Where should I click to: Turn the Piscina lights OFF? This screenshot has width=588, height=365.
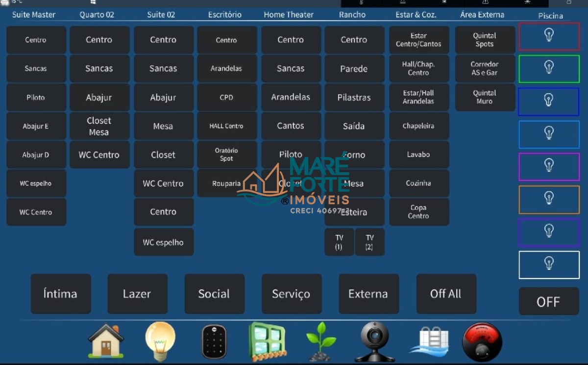pos(548,302)
